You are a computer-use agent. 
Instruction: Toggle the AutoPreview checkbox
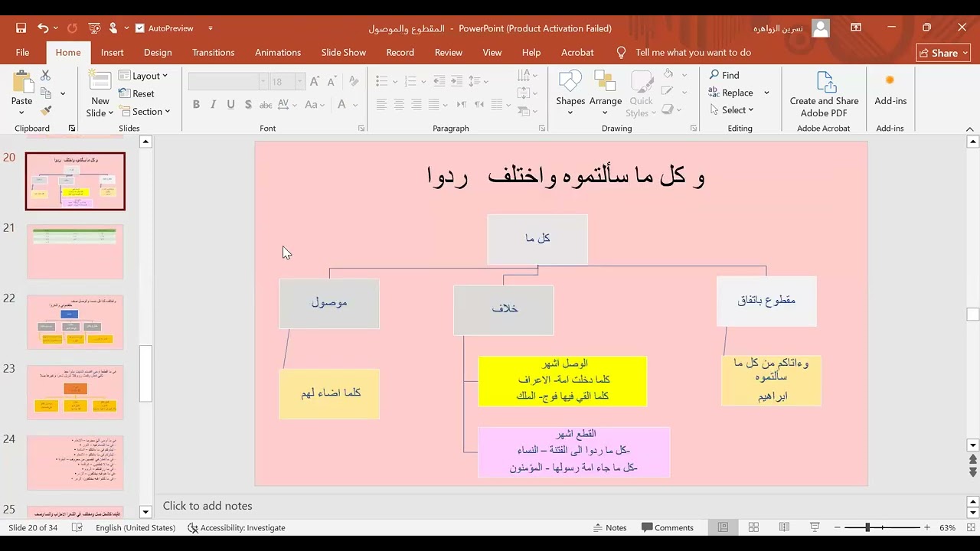tap(139, 28)
